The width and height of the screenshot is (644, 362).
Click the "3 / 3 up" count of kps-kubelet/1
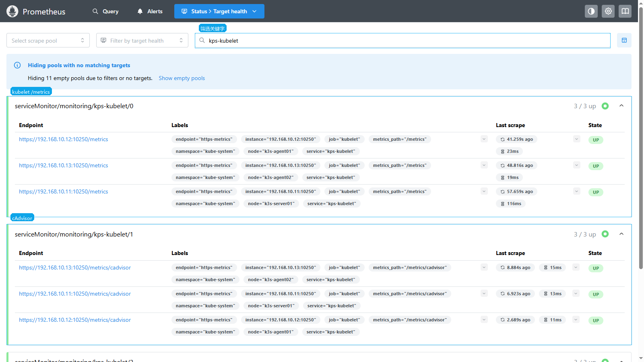[x=585, y=234]
